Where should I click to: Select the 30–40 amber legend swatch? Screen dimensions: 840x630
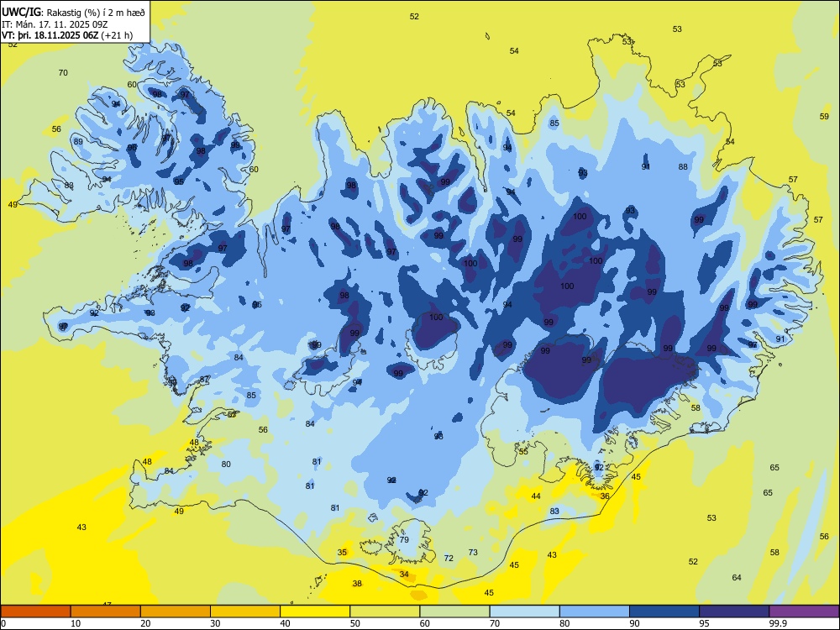click(245, 612)
